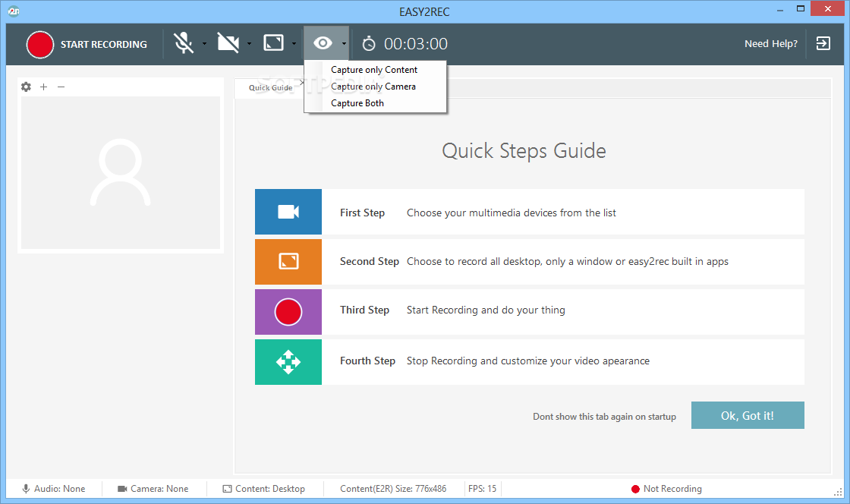
Task: Click the Quick Steps Guide heading
Action: pyautogui.click(x=524, y=150)
